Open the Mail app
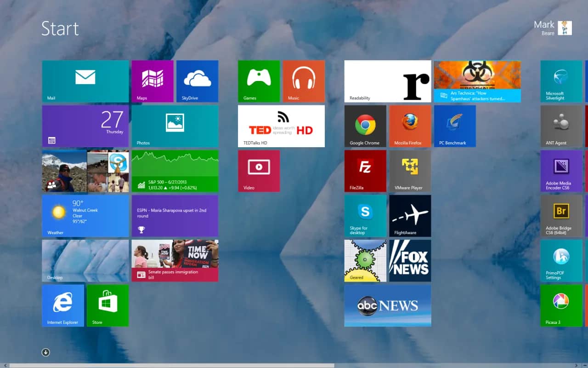 point(85,80)
